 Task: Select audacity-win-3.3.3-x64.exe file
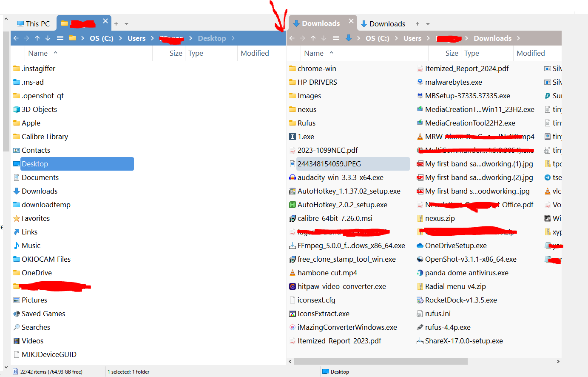tap(340, 177)
